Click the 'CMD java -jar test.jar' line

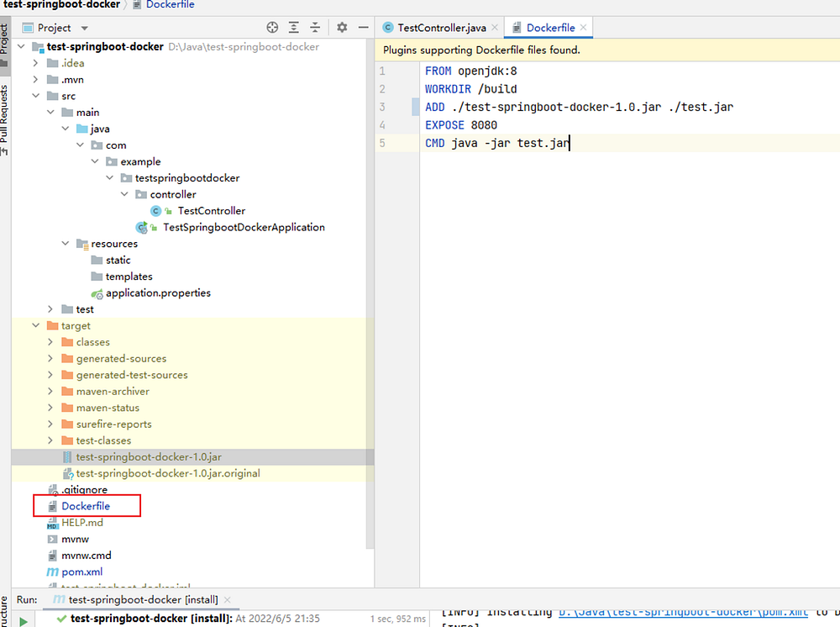[x=497, y=143]
